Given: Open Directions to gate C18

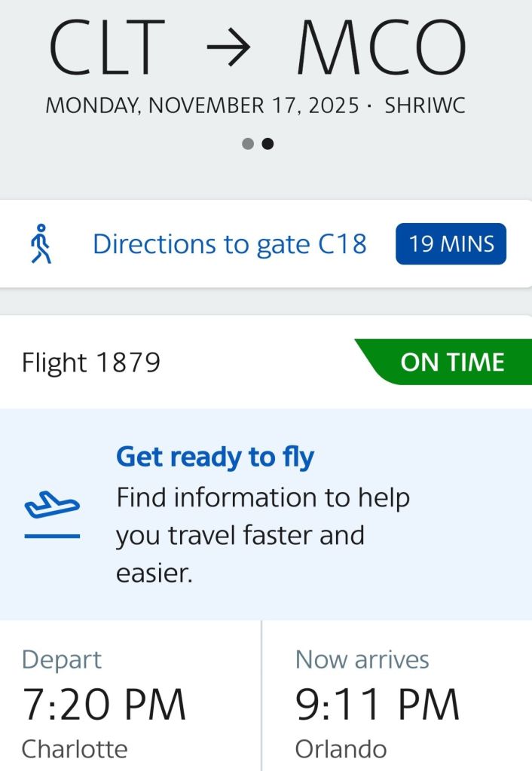Looking at the screenshot, I should [229, 244].
